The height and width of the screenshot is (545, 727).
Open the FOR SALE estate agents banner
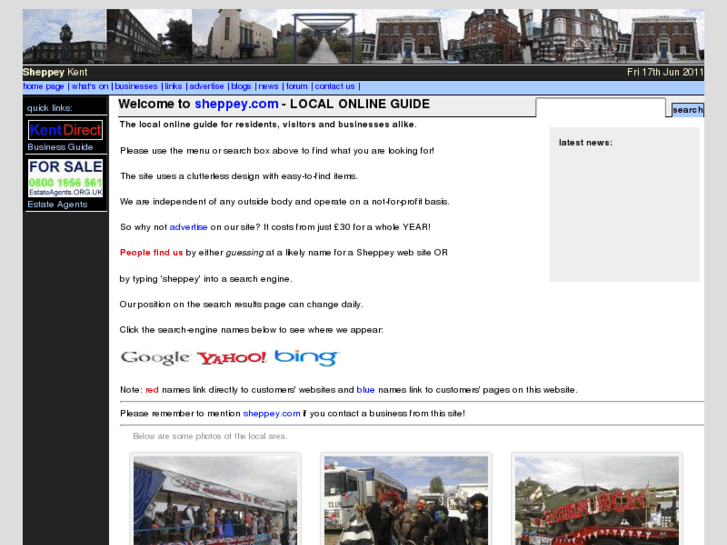65,178
